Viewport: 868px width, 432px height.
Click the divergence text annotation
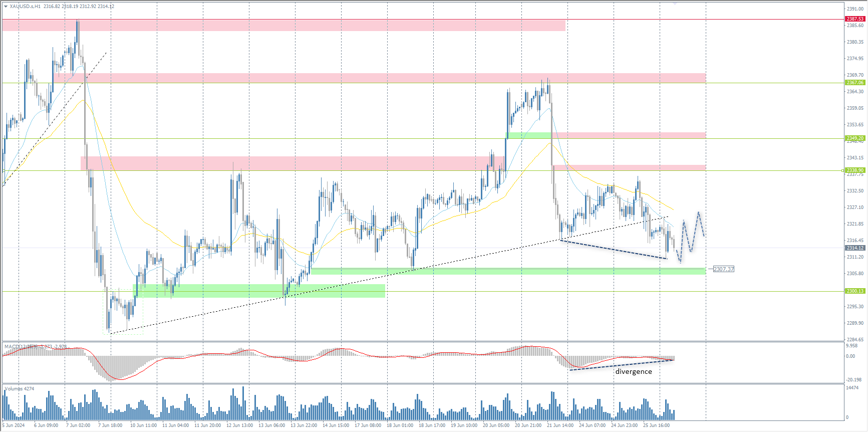click(x=634, y=371)
